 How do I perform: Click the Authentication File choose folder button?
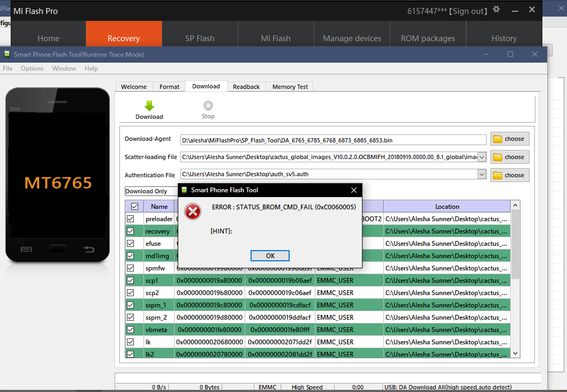[x=509, y=175]
